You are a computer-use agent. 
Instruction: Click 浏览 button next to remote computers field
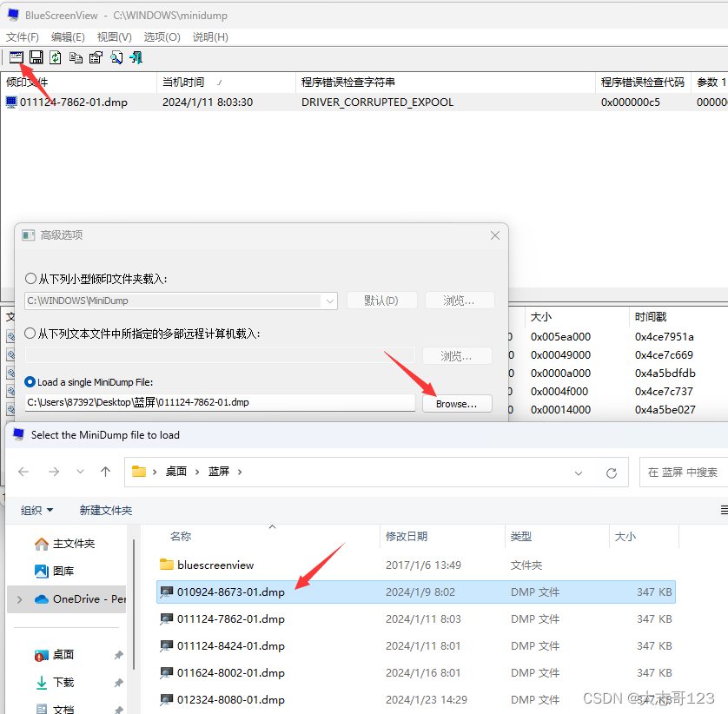457,356
